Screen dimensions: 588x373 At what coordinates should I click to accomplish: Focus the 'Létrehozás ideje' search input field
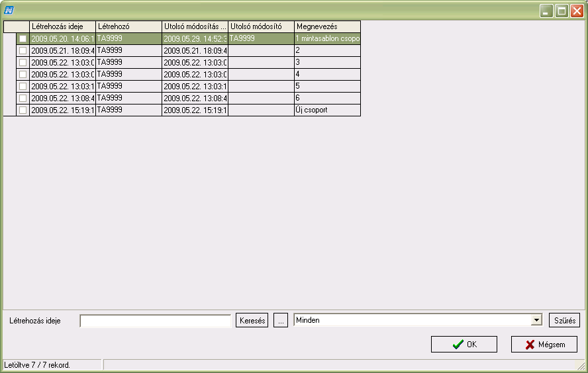[x=156, y=321]
